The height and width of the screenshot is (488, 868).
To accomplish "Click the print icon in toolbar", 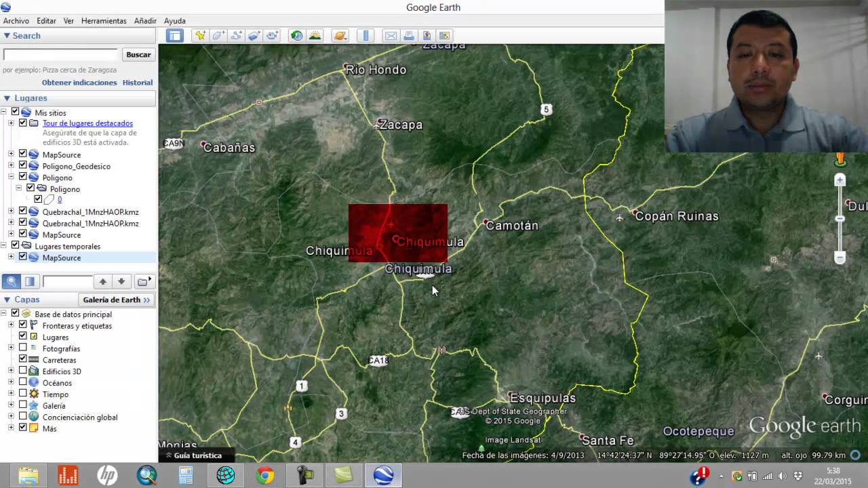I will (x=409, y=36).
